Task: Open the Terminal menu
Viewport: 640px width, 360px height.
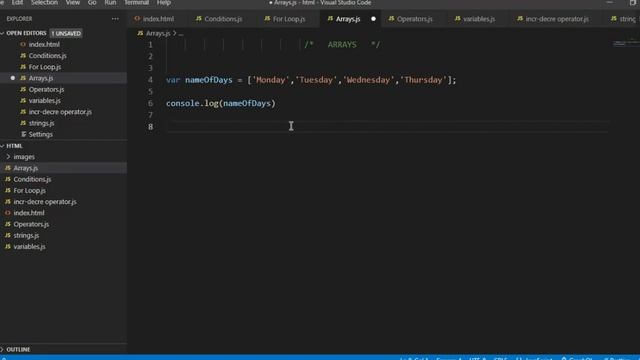Action: (136, 2)
